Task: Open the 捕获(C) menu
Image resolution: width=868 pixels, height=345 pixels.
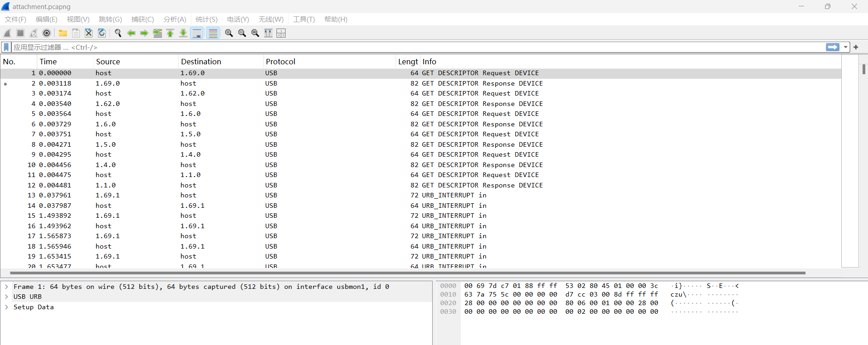Action: coord(143,19)
